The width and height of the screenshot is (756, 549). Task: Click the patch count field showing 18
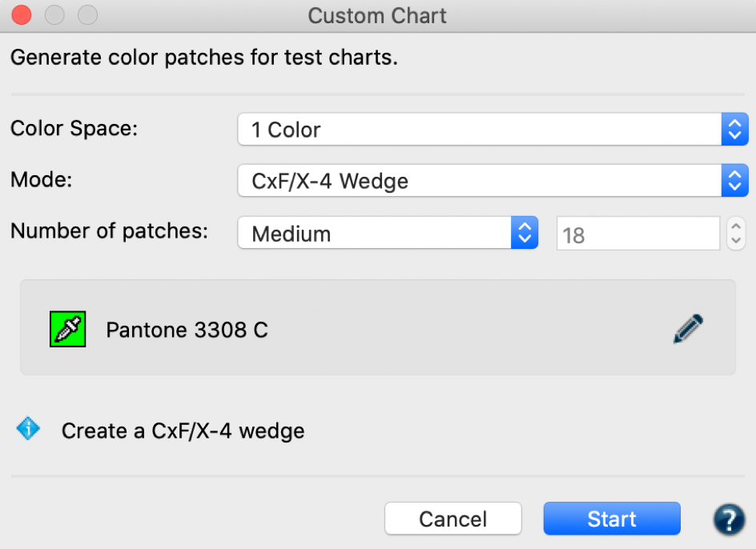[x=637, y=234]
